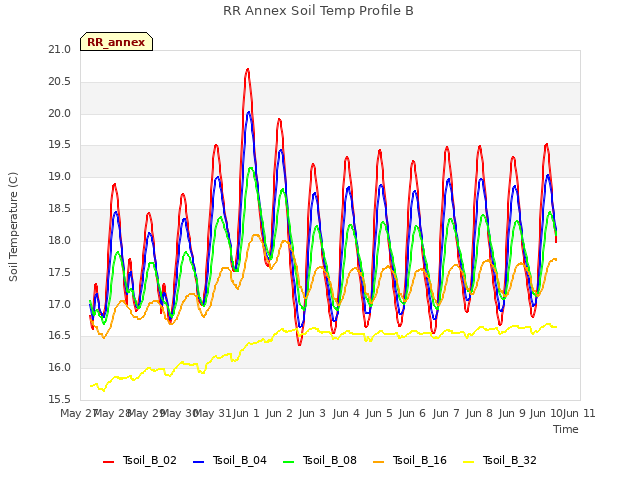Click the red curve's Jun 1 peak
Image resolution: width=640 pixels, height=480 pixels.
248,69
